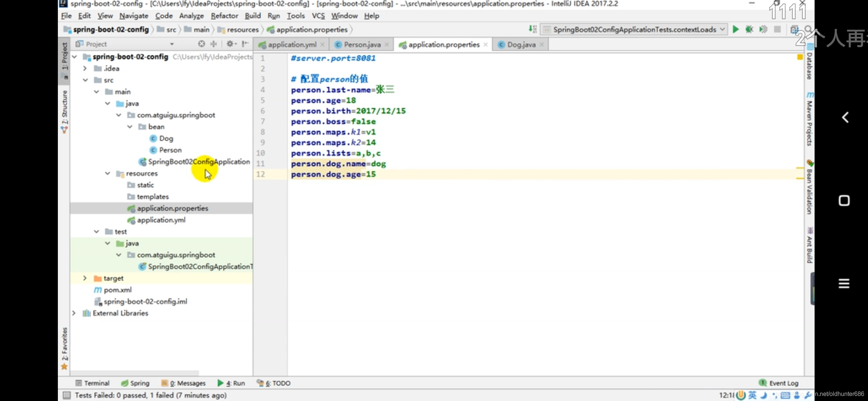Click the Debug bug icon
This screenshot has height=401, width=868.
[749, 29]
